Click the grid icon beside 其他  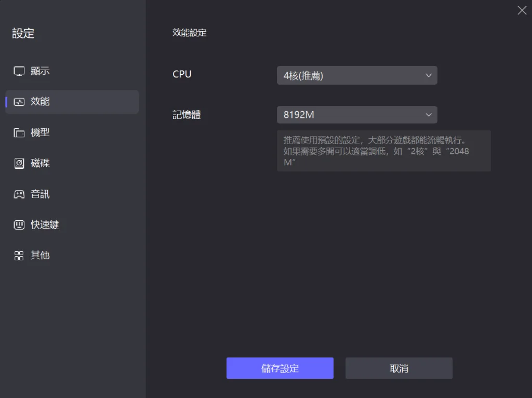[19, 256]
